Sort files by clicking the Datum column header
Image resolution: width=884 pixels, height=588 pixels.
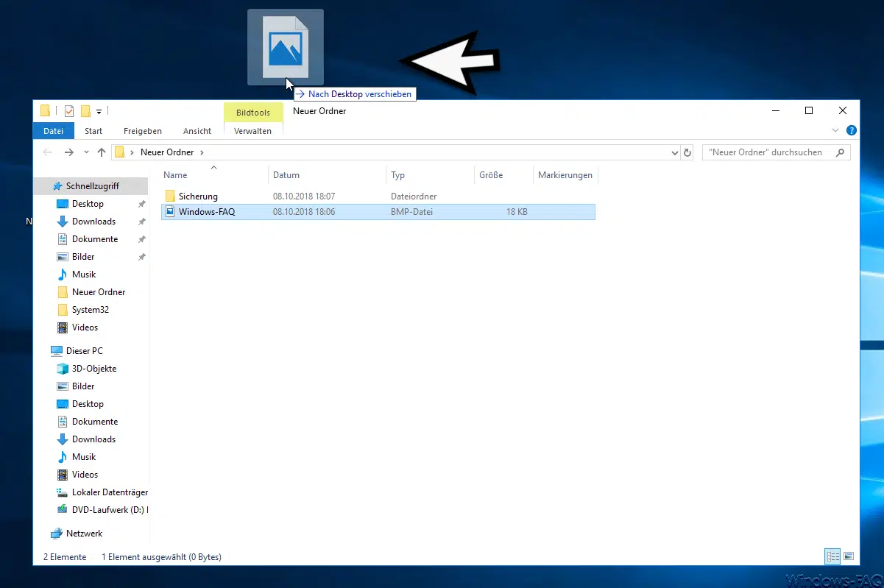(x=286, y=175)
